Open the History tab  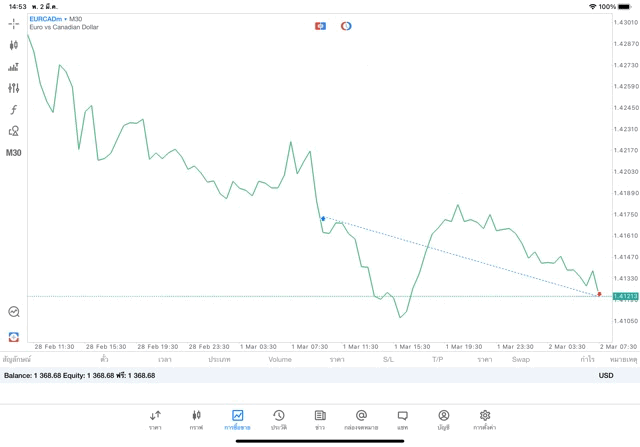[x=279, y=419]
